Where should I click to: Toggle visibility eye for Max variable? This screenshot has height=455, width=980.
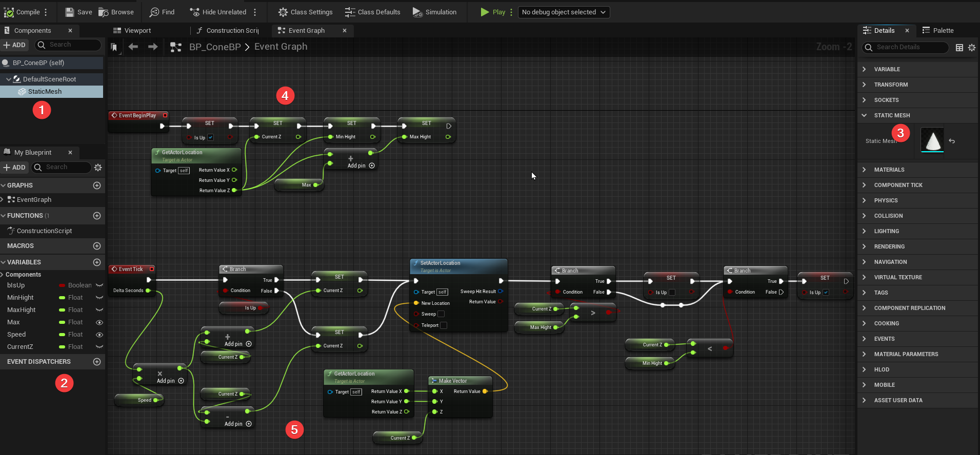(x=99, y=322)
